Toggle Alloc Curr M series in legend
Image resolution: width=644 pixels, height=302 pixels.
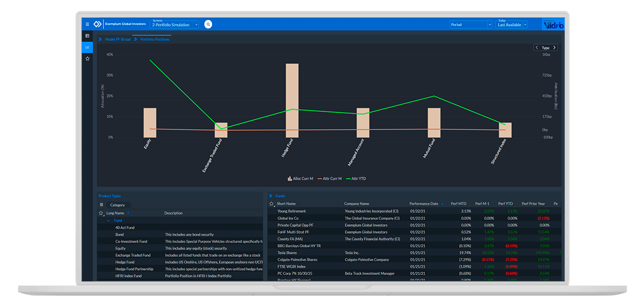tap(300, 179)
